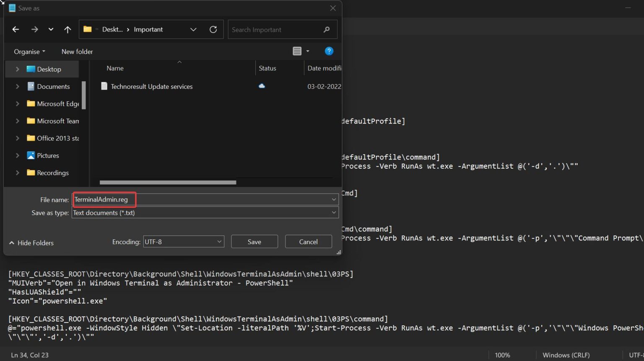The width and height of the screenshot is (644, 361).
Task: Expand the Documents tree node
Action: (x=17, y=87)
